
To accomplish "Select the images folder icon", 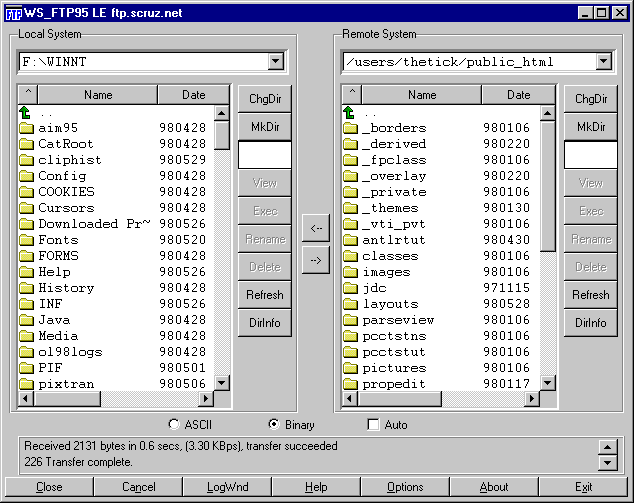I will [x=351, y=272].
